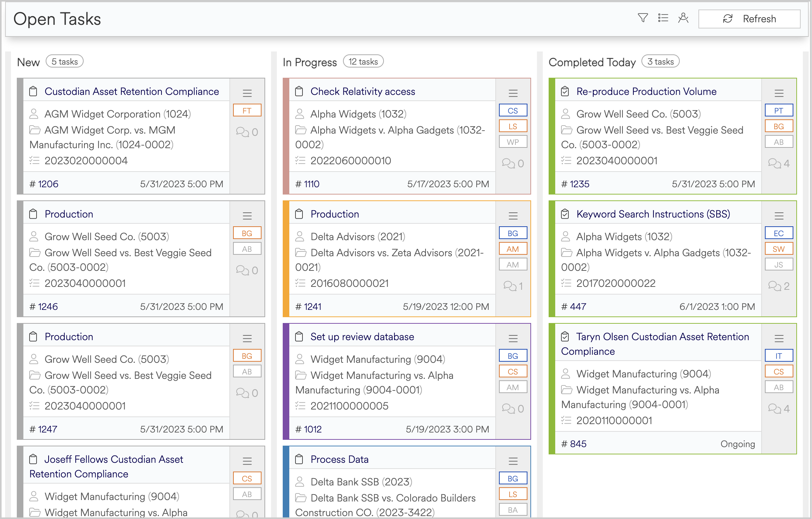
Task: Click EC badge on Keyword Search card
Action: pyautogui.click(x=779, y=233)
